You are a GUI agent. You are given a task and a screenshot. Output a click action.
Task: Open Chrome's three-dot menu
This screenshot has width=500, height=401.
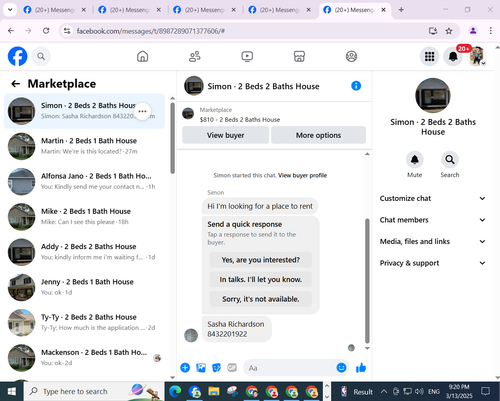(x=491, y=31)
